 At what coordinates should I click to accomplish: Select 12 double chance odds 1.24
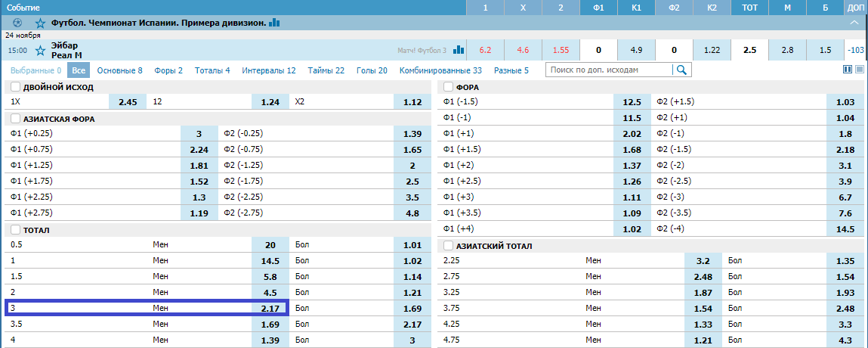coord(270,102)
